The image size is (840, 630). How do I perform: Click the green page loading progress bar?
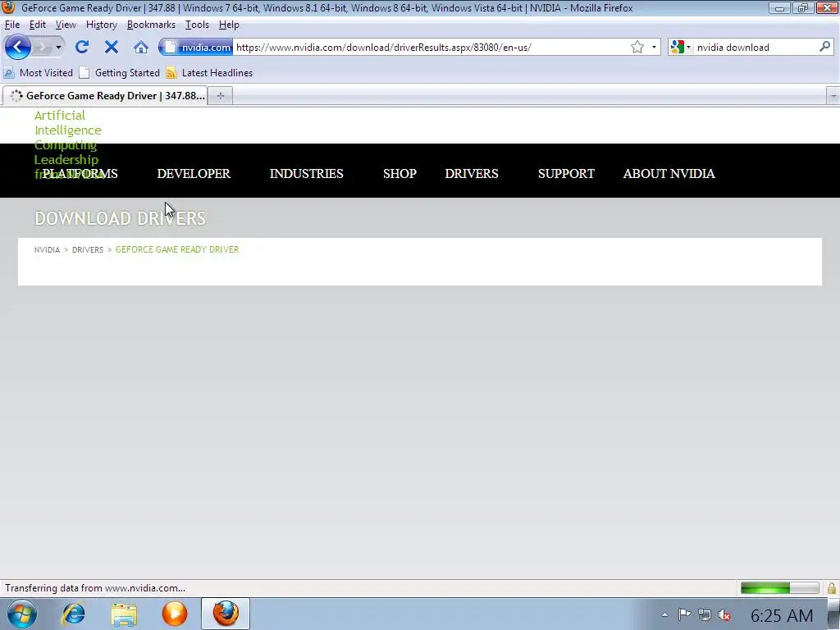point(780,588)
